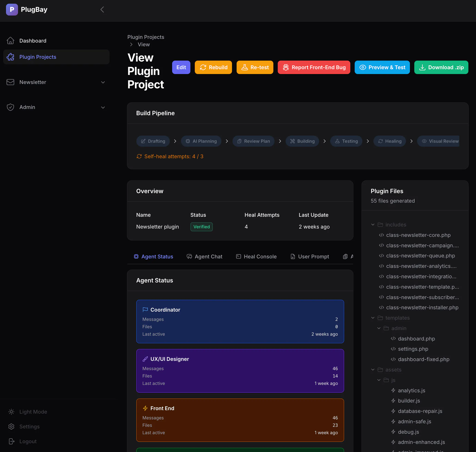Open the UX/UI Designer agent card
476x452 pixels.
click(240, 371)
